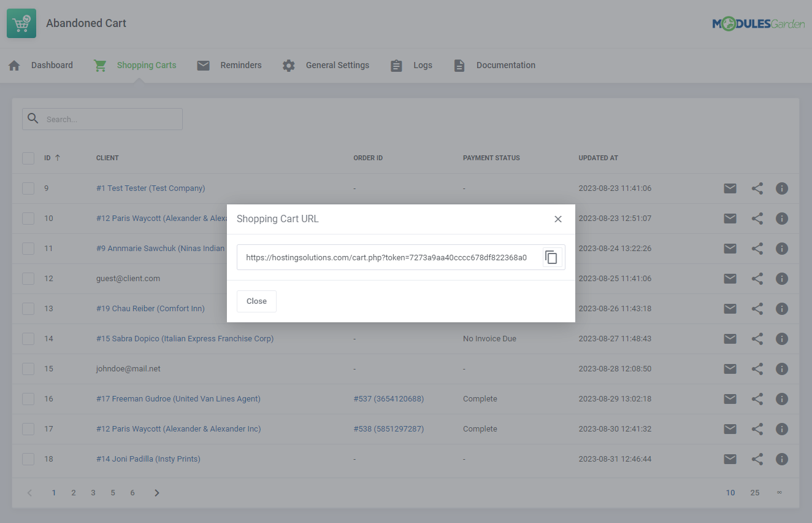Screen dimensions: 812x523
Task: Tick the checkbox for cart row 17
Action: coord(28,428)
